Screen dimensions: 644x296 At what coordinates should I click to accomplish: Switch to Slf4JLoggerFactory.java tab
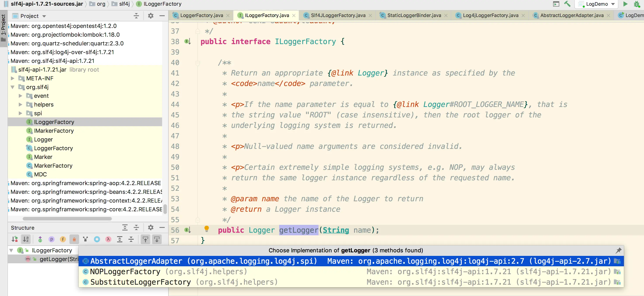pos(338,15)
